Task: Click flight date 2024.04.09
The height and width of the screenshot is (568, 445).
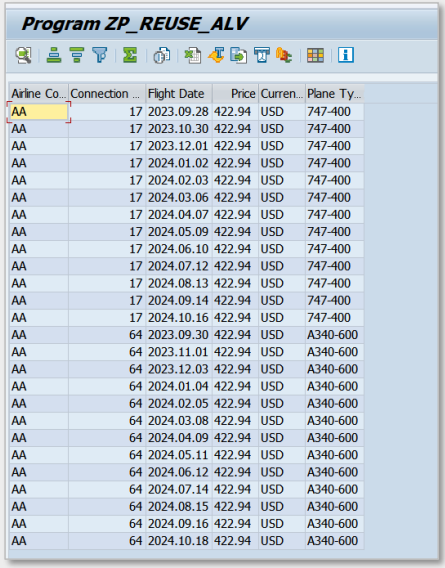Action: click(x=179, y=438)
